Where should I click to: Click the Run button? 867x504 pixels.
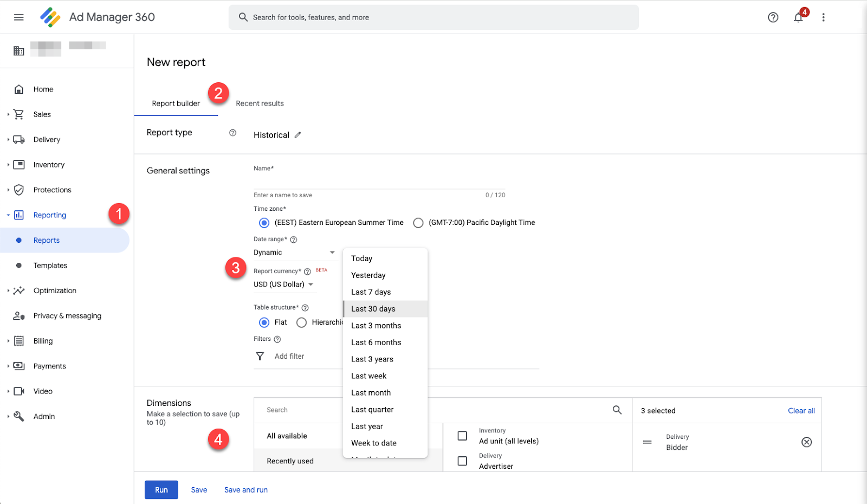pyautogui.click(x=161, y=490)
